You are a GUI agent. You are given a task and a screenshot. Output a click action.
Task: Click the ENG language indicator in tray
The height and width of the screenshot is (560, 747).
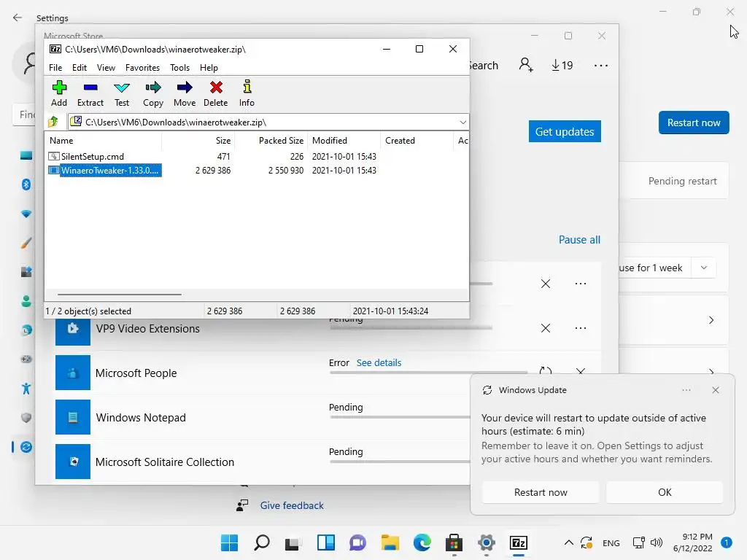611,542
